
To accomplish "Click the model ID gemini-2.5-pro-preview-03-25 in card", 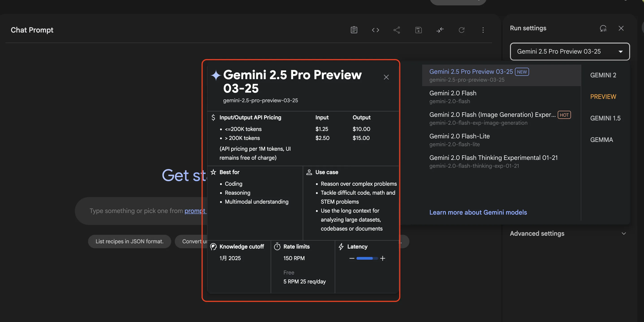I will [x=260, y=100].
